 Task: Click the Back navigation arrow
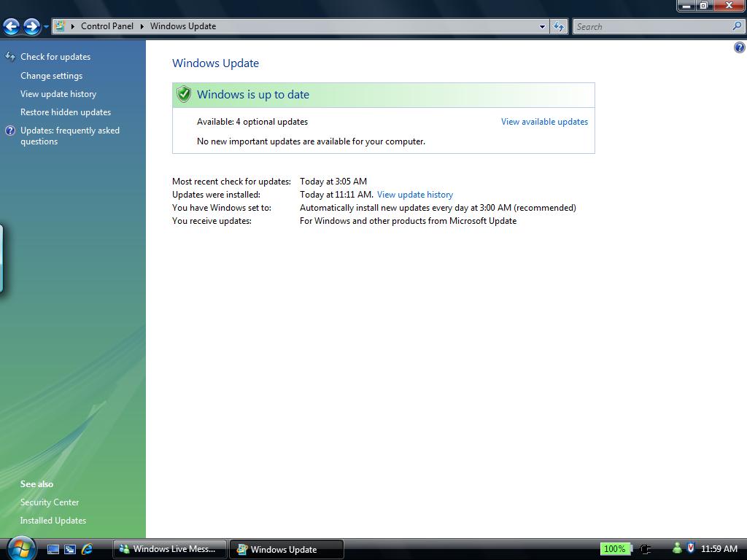pyautogui.click(x=12, y=27)
